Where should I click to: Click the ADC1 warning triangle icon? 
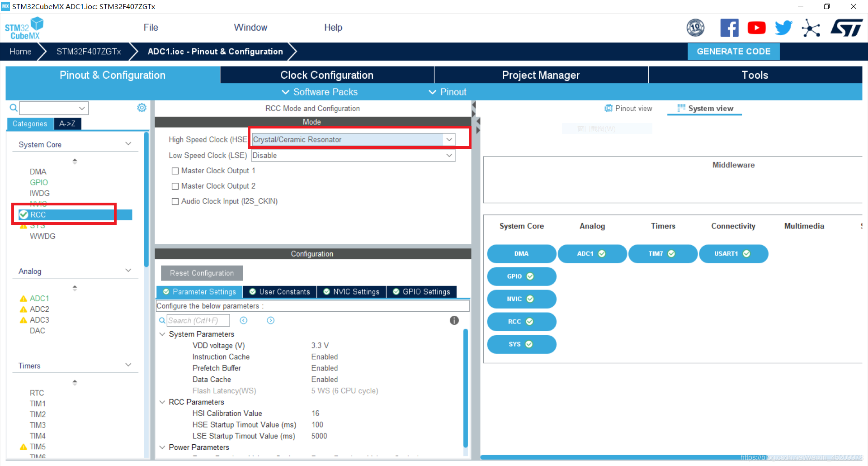(x=24, y=299)
